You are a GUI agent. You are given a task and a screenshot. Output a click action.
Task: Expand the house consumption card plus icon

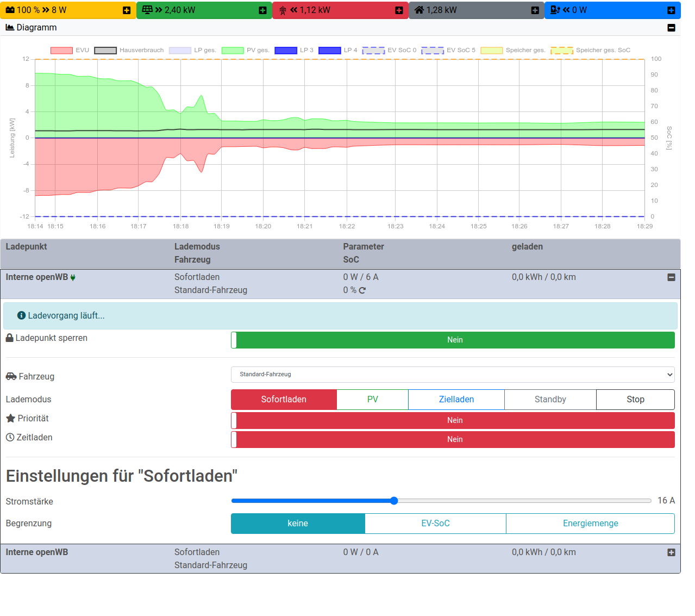click(x=535, y=10)
